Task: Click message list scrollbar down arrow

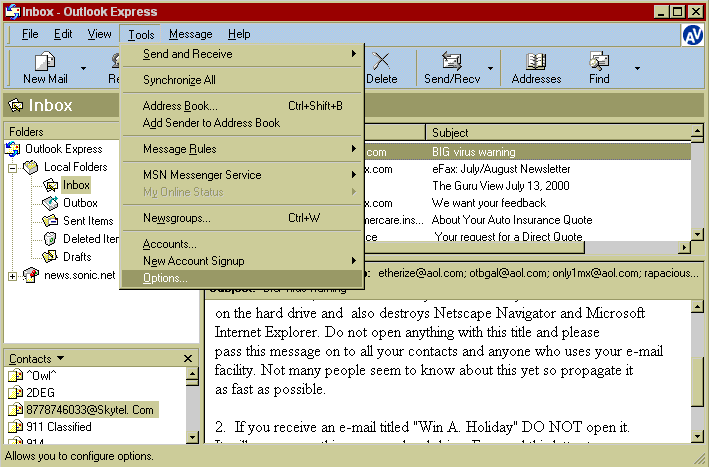Action: [x=697, y=235]
